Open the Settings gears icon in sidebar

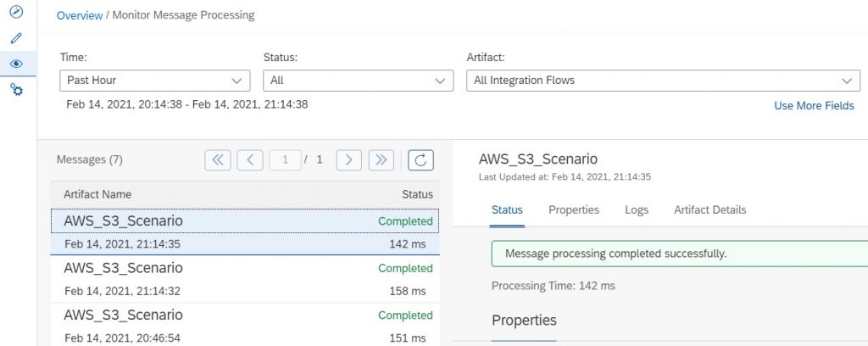(x=17, y=89)
